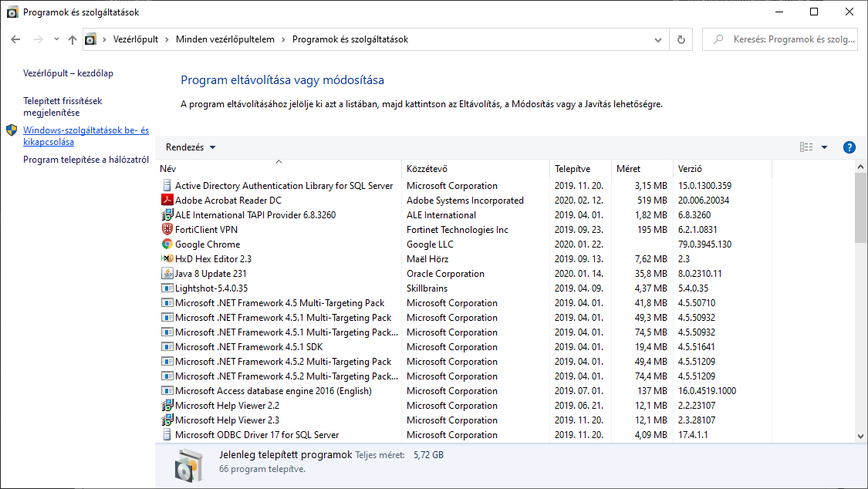Image resolution: width=868 pixels, height=489 pixels.
Task: Click the 66 program telepítve status text
Action: pos(262,469)
